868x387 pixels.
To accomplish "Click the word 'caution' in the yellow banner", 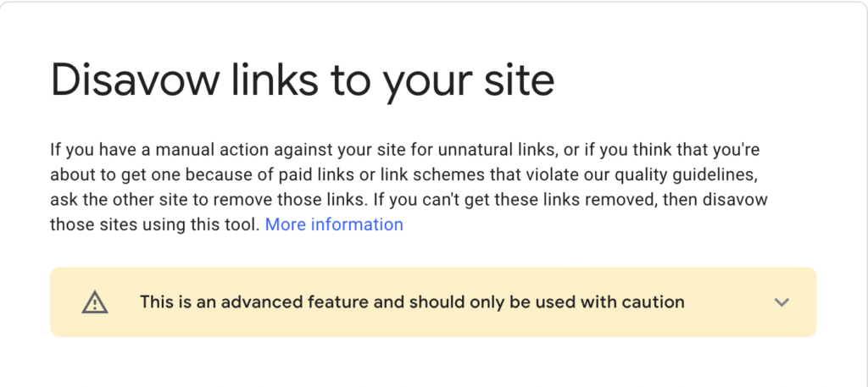I will coord(654,302).
